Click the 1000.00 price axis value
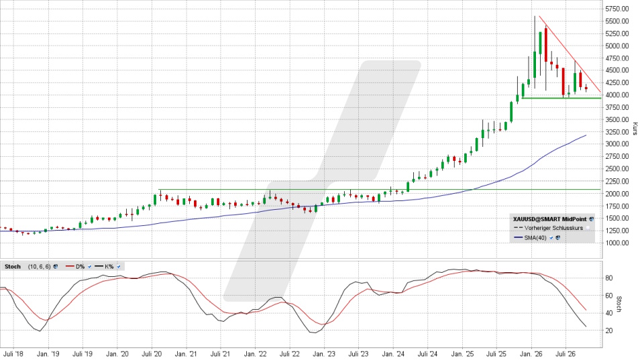644x362 pixels. [x=617, y=243]
